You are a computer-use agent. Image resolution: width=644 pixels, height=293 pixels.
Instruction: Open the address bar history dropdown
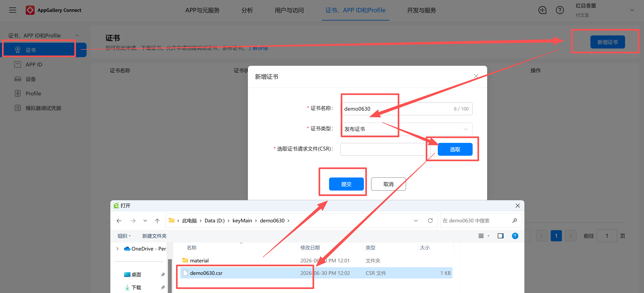pyautogui.click(x=416, y=221)
